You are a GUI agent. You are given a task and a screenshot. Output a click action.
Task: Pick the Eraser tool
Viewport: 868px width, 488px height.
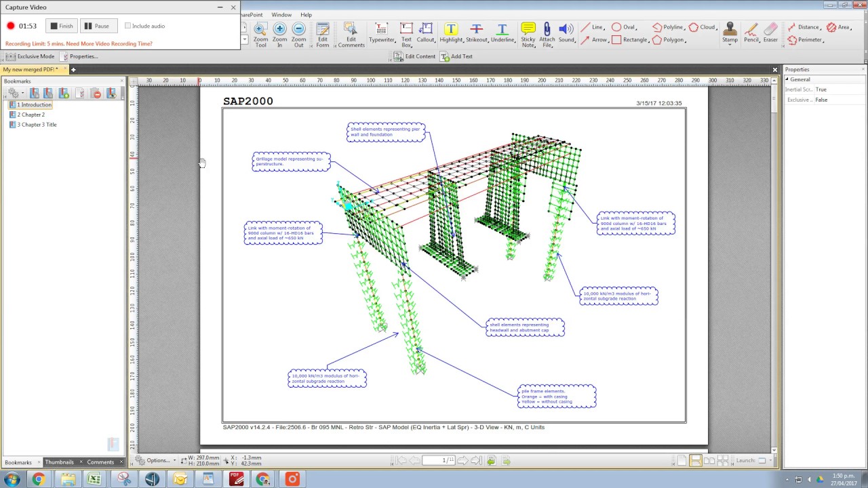tap(770, 33)
